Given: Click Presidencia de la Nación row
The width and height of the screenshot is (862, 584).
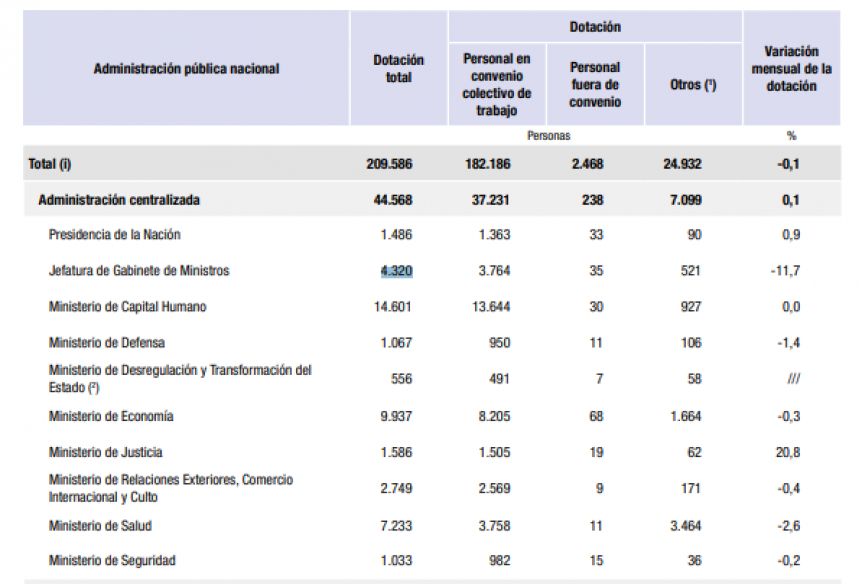Looking at the screenshot, I should [x=432, y=235].
